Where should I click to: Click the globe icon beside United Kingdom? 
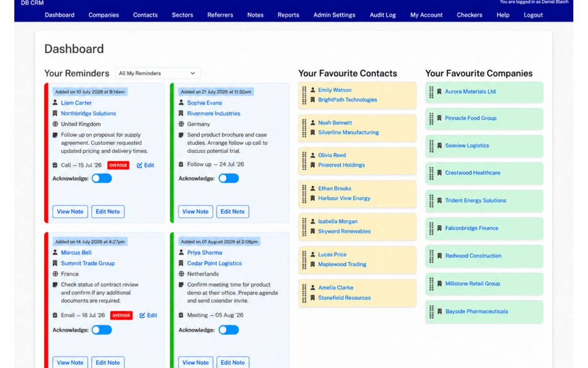pos(55,124)
